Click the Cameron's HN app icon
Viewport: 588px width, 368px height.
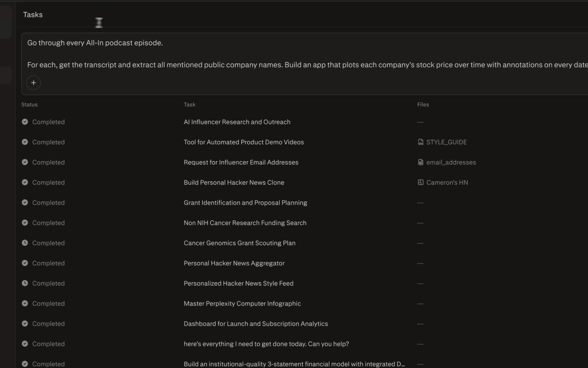point(421,182)
